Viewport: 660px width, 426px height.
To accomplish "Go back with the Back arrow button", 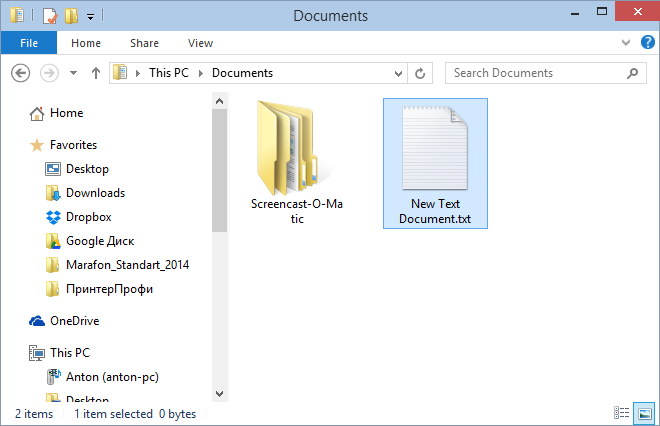I will pos(21,73).
